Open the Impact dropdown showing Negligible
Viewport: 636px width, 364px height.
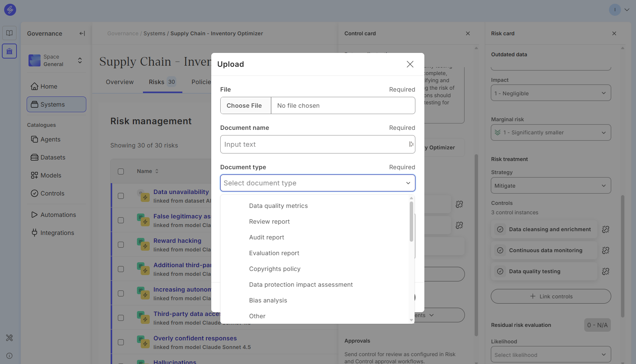[550, 93]
